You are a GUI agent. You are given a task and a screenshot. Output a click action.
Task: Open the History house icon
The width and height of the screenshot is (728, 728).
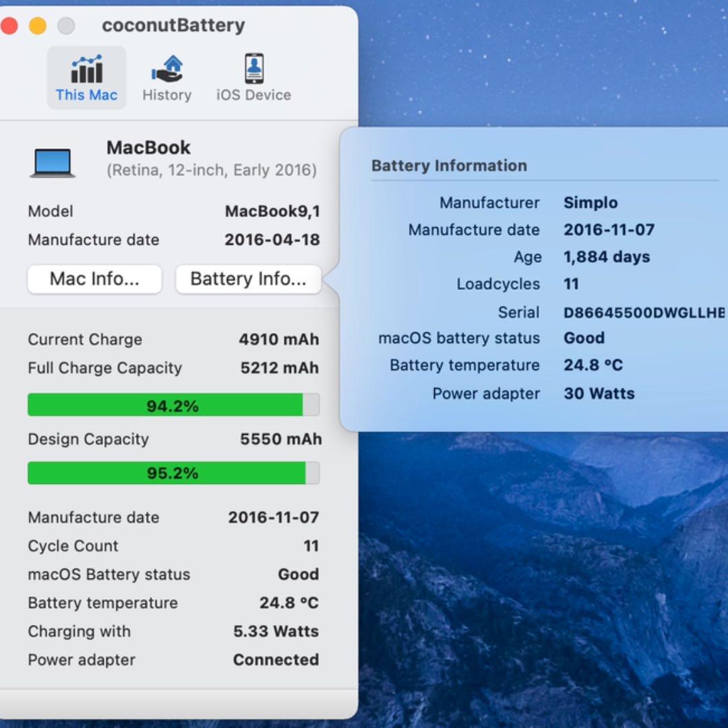pyautogui.click(x=167, y=69)
